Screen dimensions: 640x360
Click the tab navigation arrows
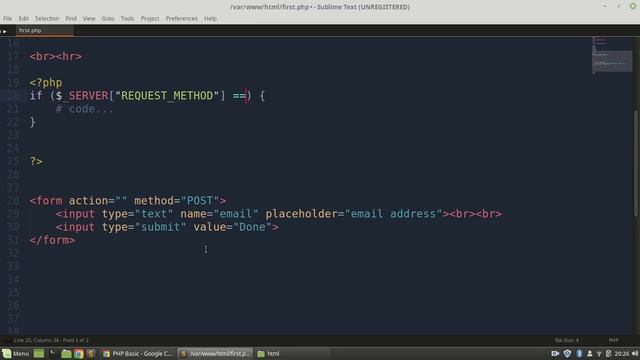pyautogui.click(x=4, y=31)
